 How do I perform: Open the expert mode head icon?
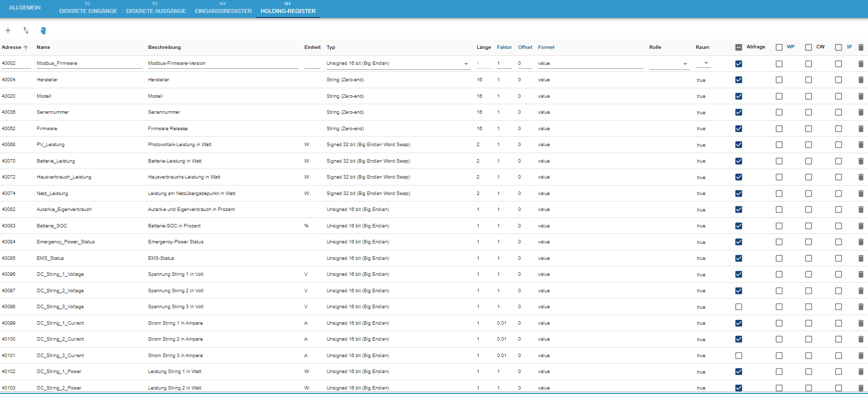[x=43, y=30]
